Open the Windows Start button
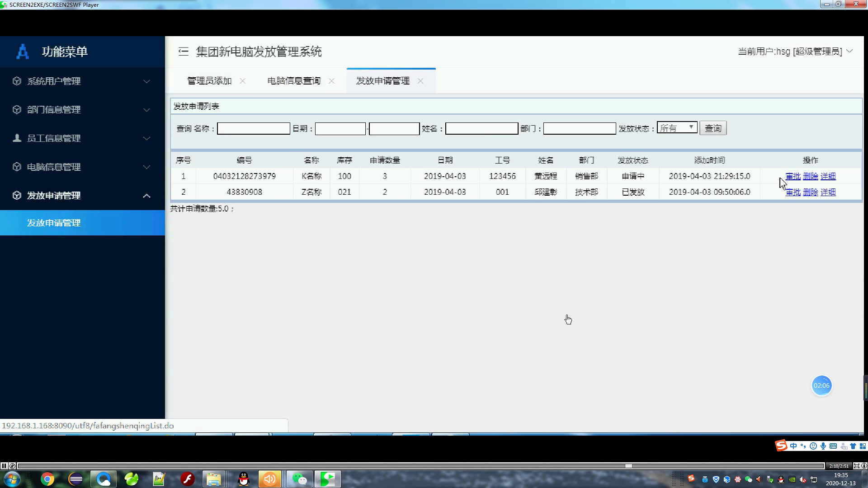The height and width of the screenshot is (488, 868). pyautogui.click(x=12, y=479)
